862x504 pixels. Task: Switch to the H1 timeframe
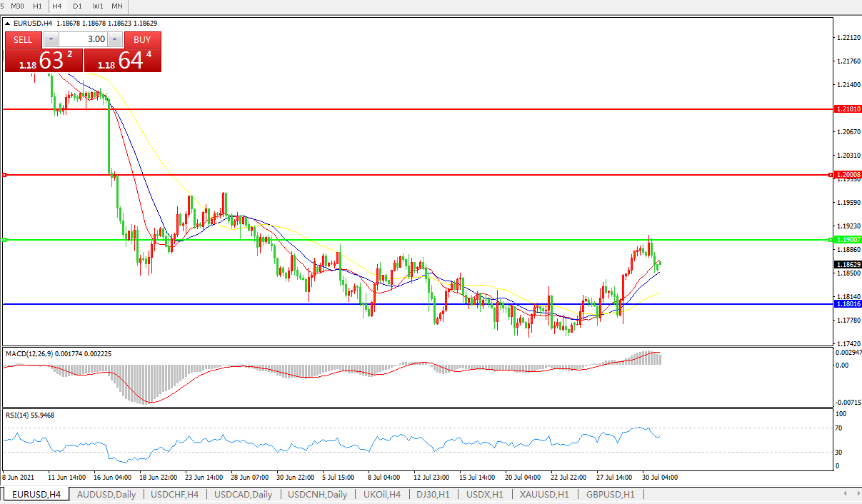(37, 6)
